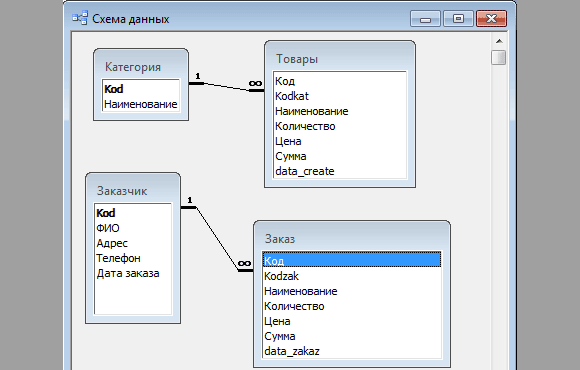Select the Категория table header
Image resolution: width=580 pixels, height=370 pixels.
133,67
